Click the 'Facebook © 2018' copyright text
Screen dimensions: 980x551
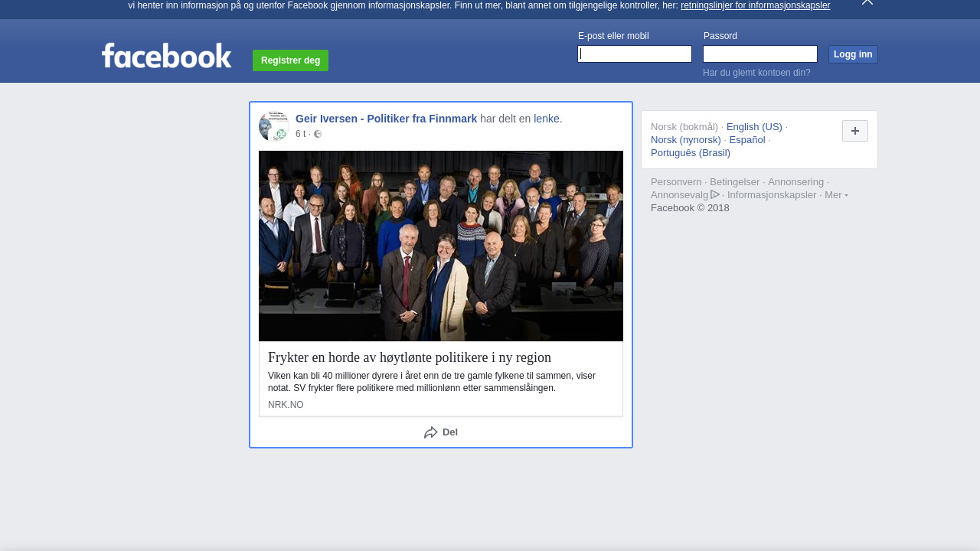[690, 207]
